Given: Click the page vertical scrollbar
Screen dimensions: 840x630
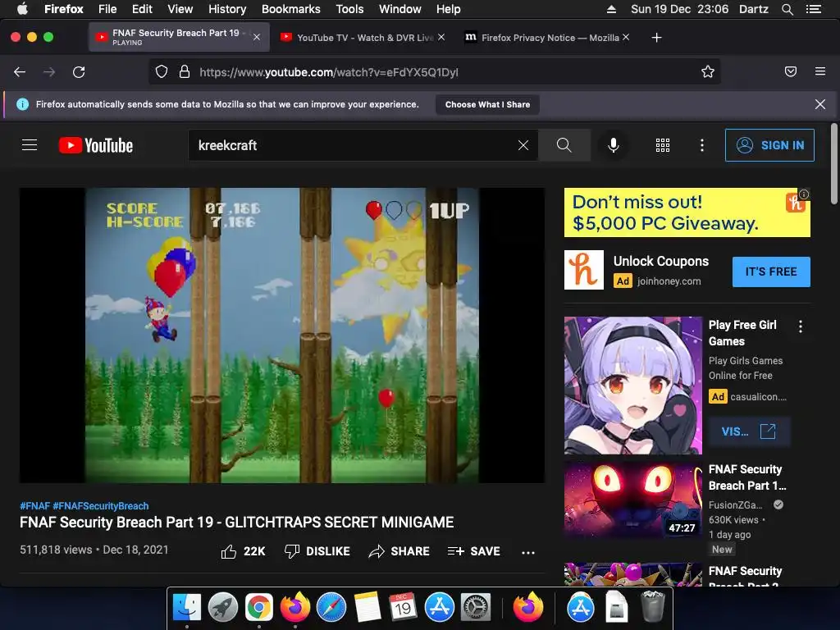Looking at the screenshot, I should pos(833,163).
